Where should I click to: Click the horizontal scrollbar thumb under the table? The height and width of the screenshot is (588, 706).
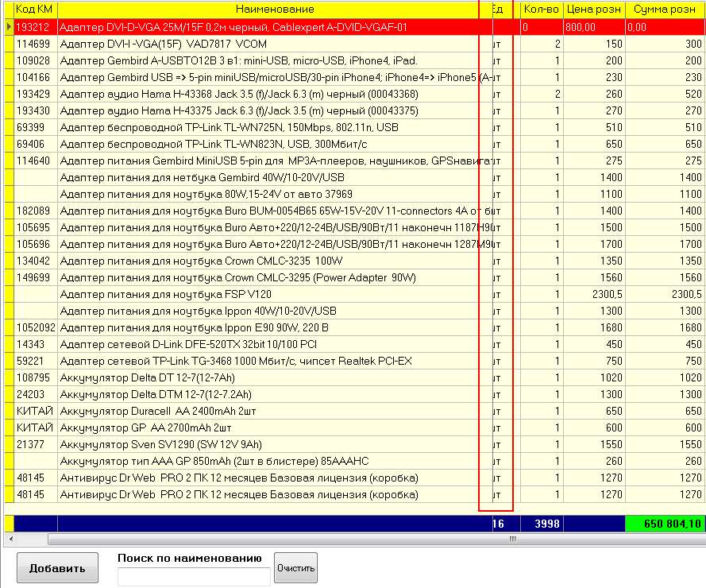pos(512,539)
